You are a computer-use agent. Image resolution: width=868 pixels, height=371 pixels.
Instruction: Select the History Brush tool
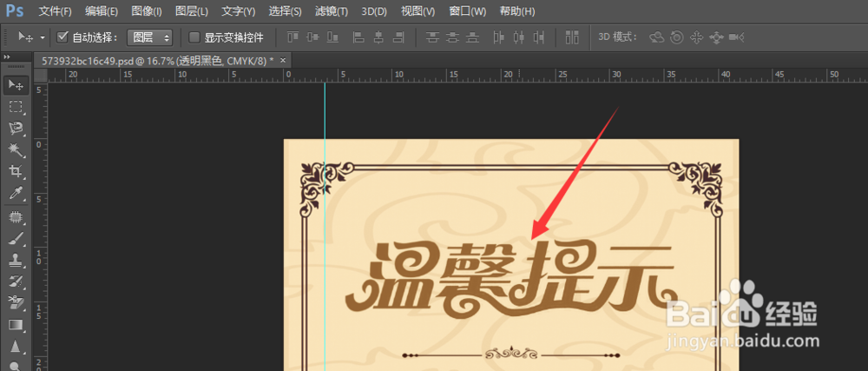pos(16,282)
